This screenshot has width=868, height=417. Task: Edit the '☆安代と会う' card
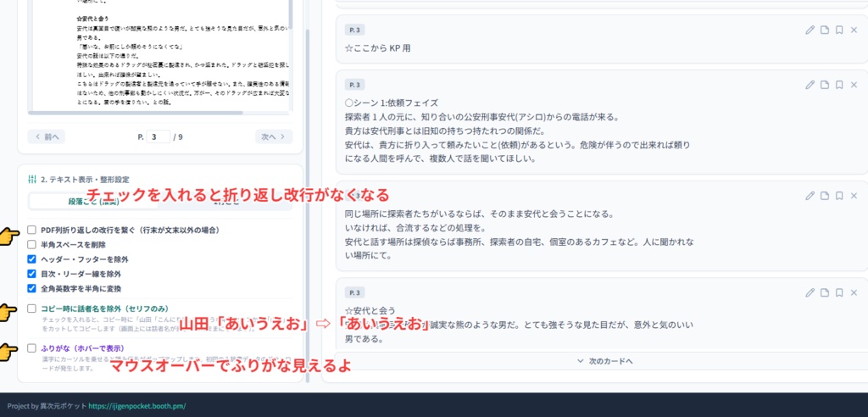(810, 292)
